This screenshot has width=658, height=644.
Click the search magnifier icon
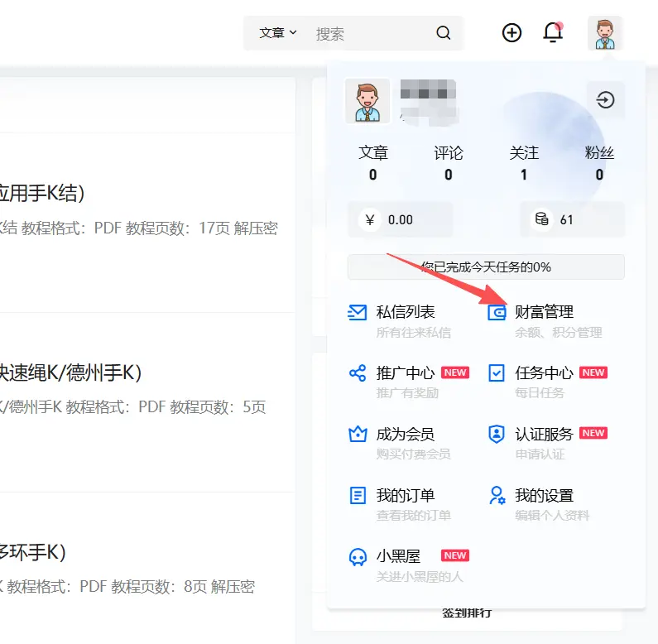(444, 33)
